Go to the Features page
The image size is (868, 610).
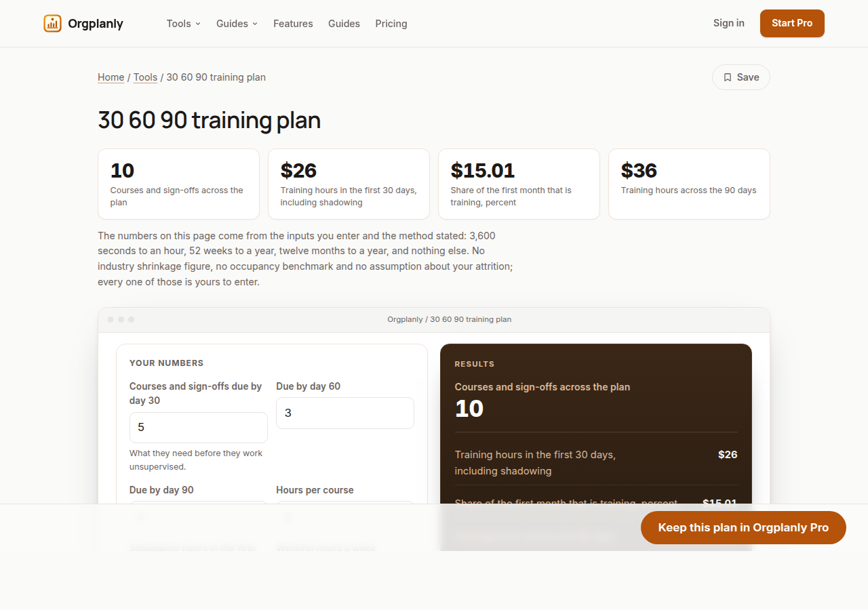(x=293, y=24)
